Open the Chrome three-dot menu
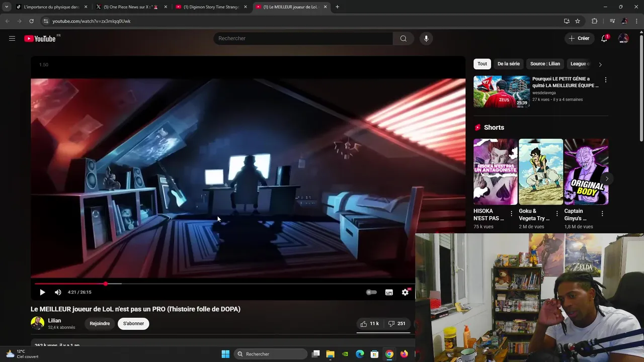Image resolution: width=644 pixels, height=362 pixels. [x=637, y=21]
